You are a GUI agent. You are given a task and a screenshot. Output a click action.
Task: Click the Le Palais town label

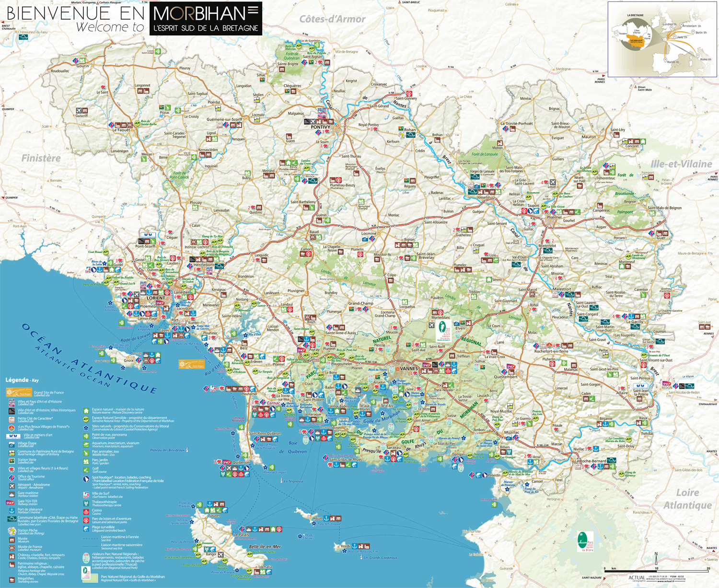coord(241,535)
